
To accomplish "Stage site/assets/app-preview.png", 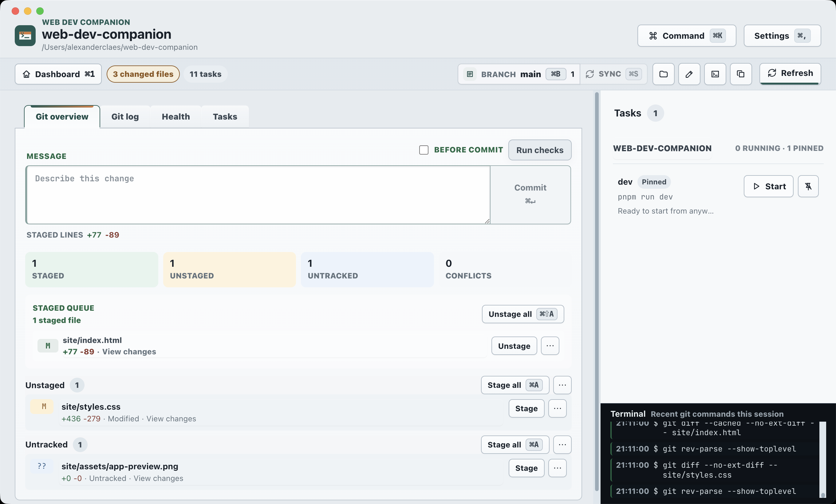I will click(x=526, y=468).
